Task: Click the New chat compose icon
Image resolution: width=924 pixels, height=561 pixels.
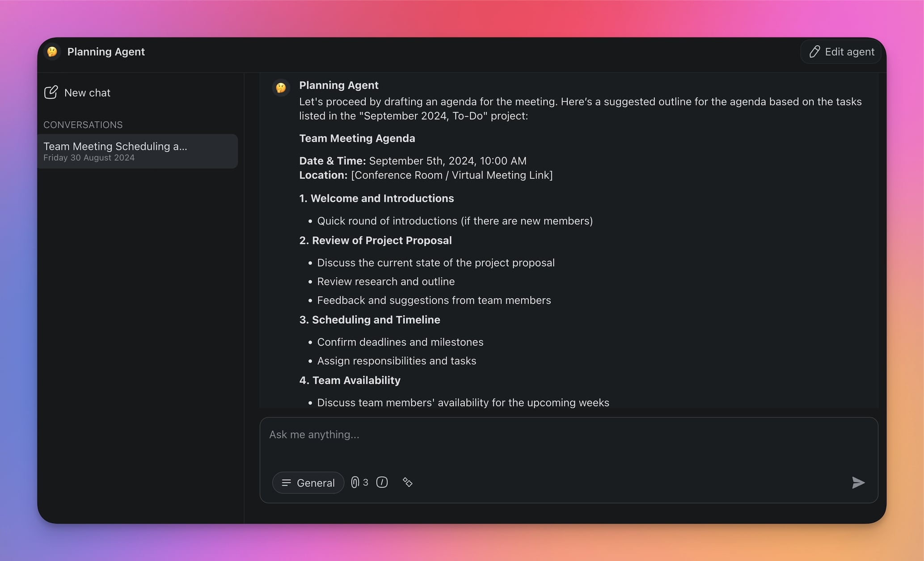Action: (51, 92)
